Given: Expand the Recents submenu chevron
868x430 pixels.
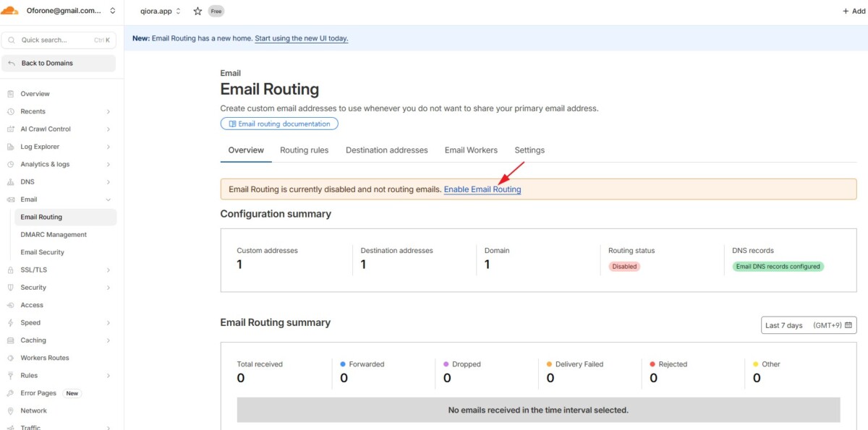Looking at the screenshot, I should click(x=108, y=111).
